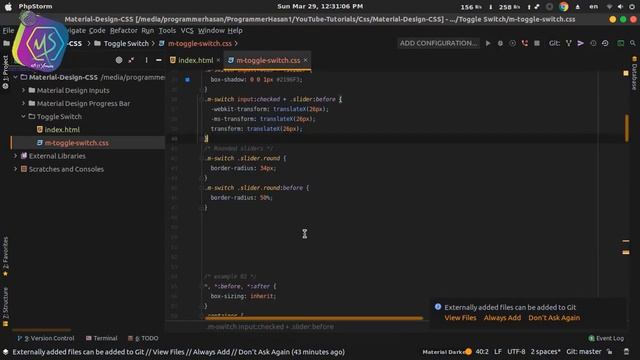The width and height of the screenshot is (640, 360).
Task: Open the VCS menu
Action: click(187, 31)
